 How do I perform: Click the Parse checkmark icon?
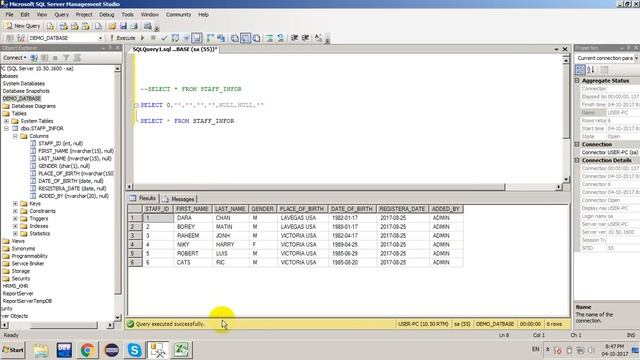pos(164,38)
